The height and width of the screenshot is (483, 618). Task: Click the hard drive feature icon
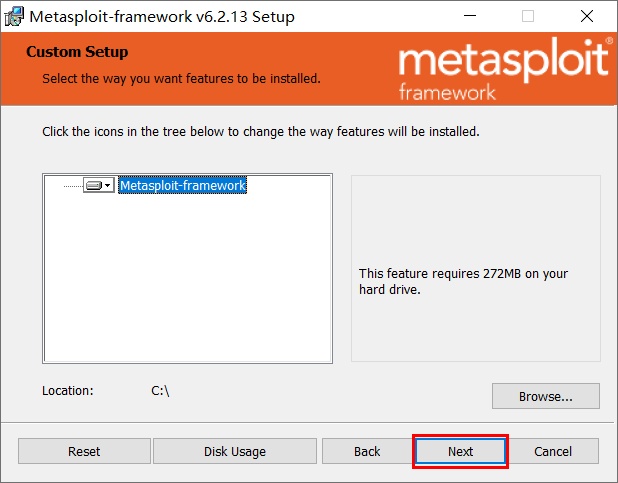(94, 185)
